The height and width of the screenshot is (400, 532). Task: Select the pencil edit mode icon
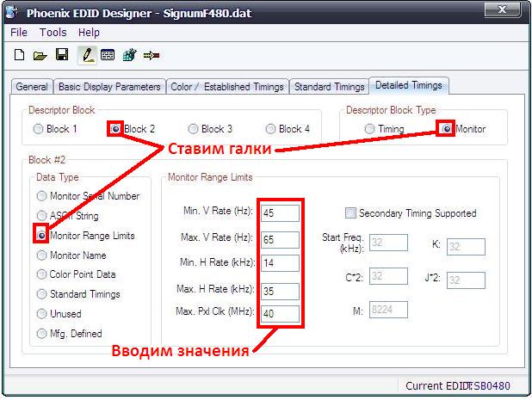point(86,55)
